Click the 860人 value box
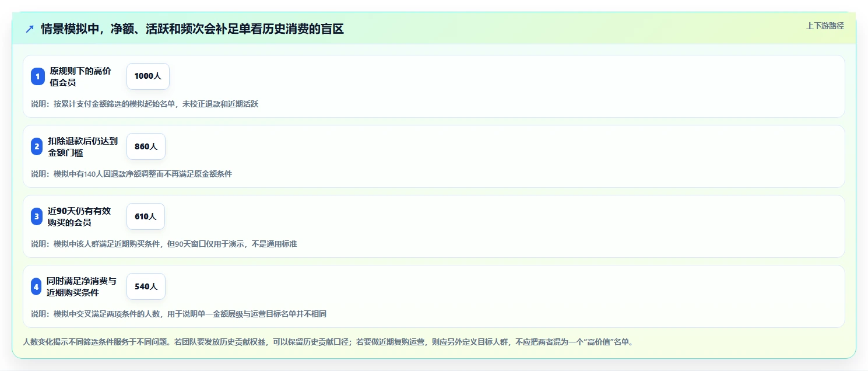This screenshot has width=868, height=371. point(146,146)
